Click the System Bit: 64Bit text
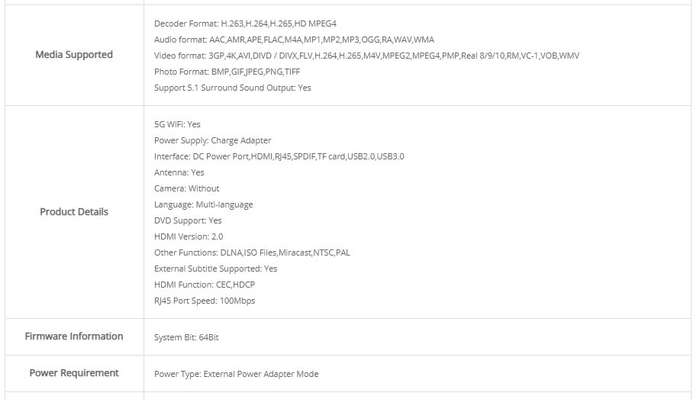The height and width of the screenshot is (405, 700). pyautogui.click(x=186, y=338)
